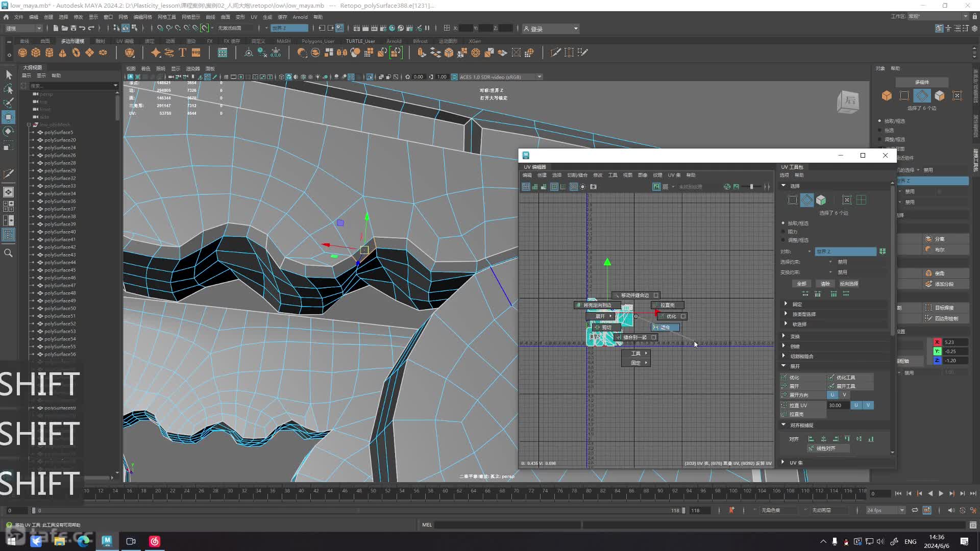Create a polygon cube from the shelf
The image size is (980, 551).
click(36, 53)
